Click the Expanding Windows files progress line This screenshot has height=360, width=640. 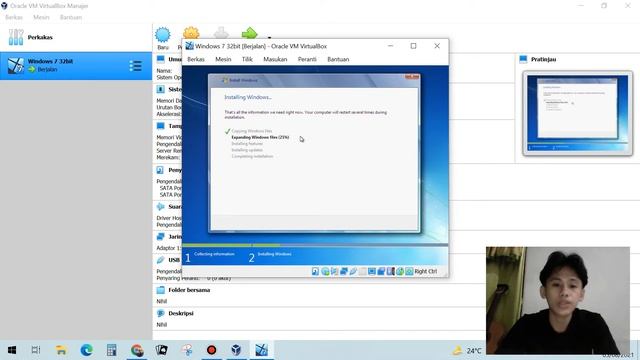(x=260, y=137)
